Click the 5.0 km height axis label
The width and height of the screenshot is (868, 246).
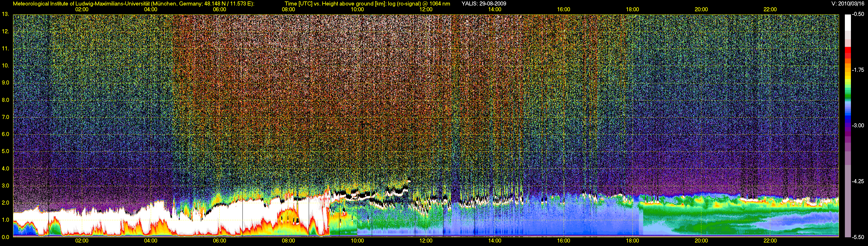[x=5, y=151]
